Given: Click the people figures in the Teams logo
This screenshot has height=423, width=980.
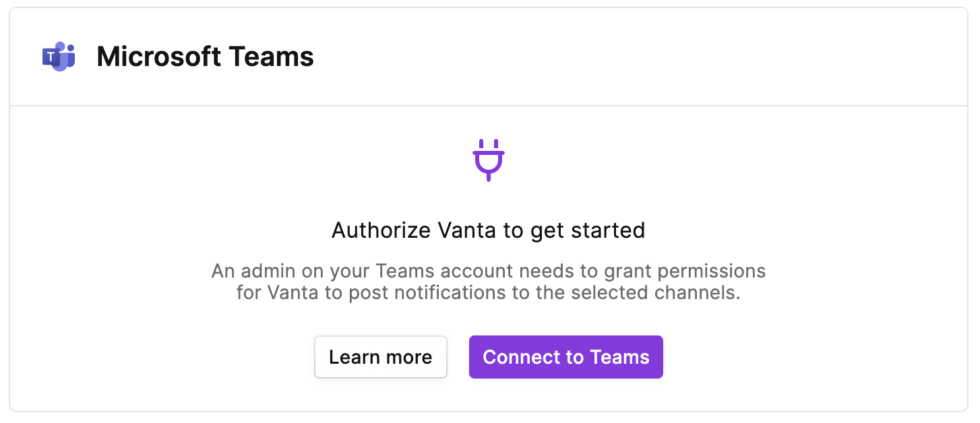Looking at the screenshot, I should [66, 55].
